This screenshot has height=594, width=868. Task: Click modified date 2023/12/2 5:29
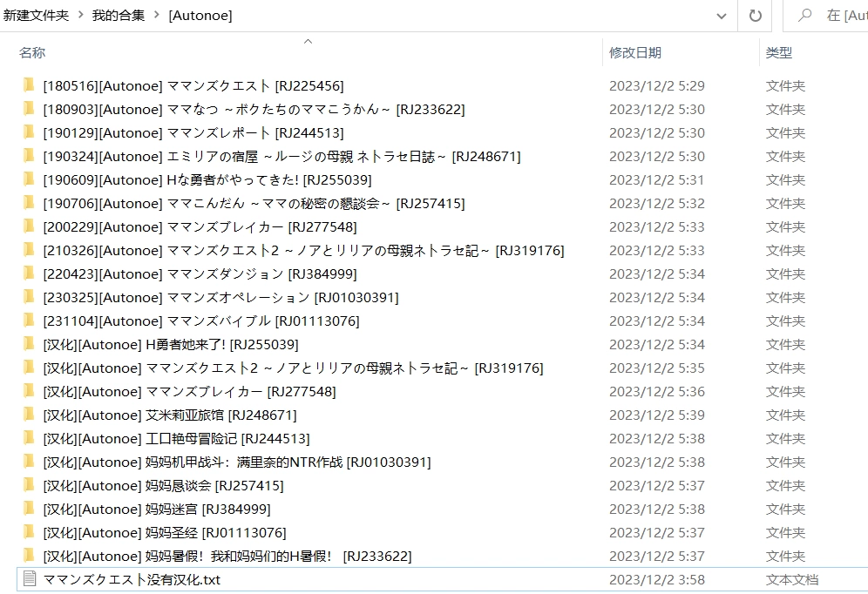point(657,85)
